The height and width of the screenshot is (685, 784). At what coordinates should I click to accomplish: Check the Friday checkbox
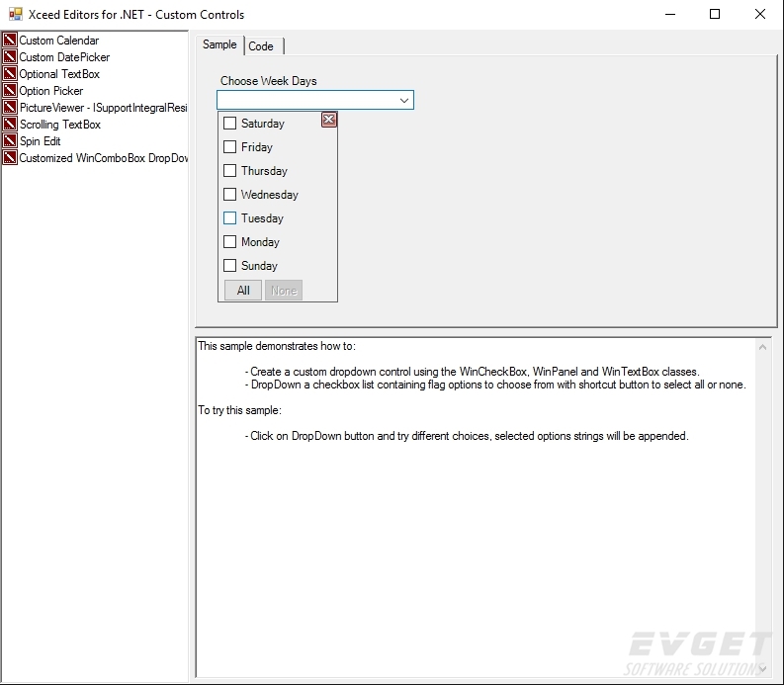pyautogui.click(x=229, y=146)
